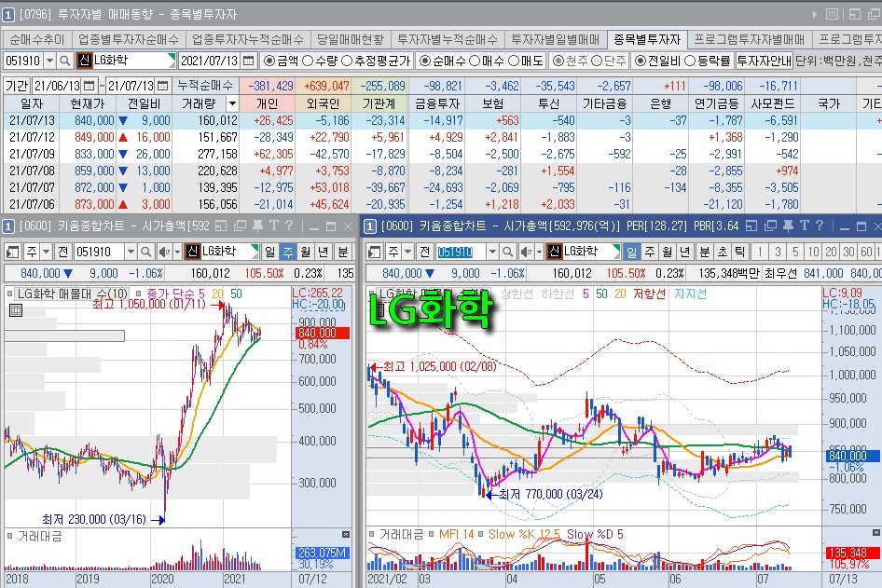
Task: Click panel layout icon in left chart toolbar
Action: click(12, 252)
